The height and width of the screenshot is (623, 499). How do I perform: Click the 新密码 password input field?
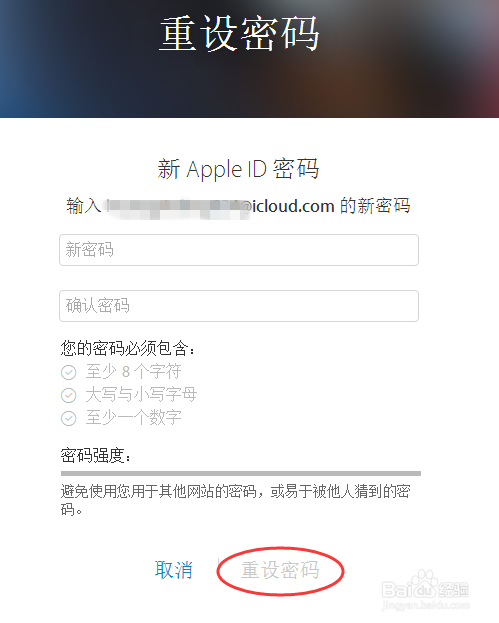pos(239,250)
